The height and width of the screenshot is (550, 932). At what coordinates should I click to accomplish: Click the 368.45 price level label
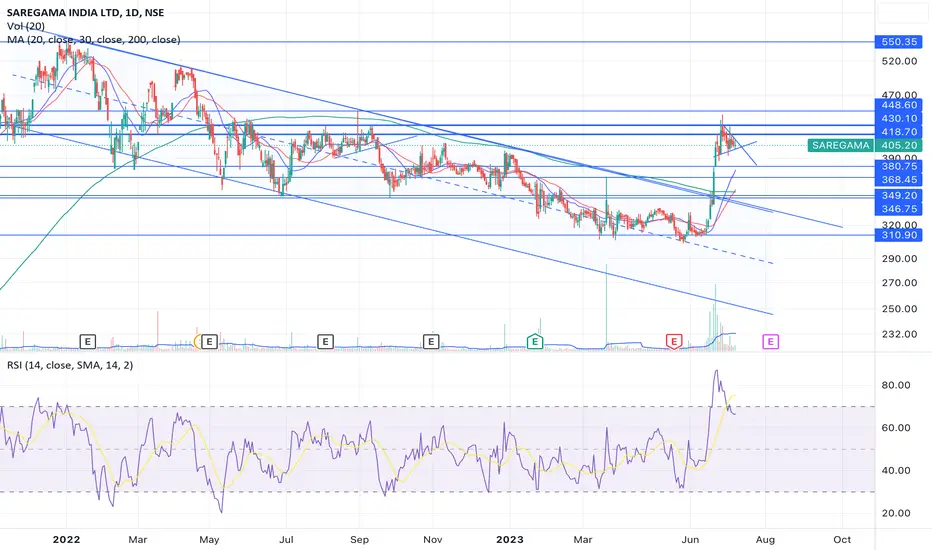[x=899, y=180]
